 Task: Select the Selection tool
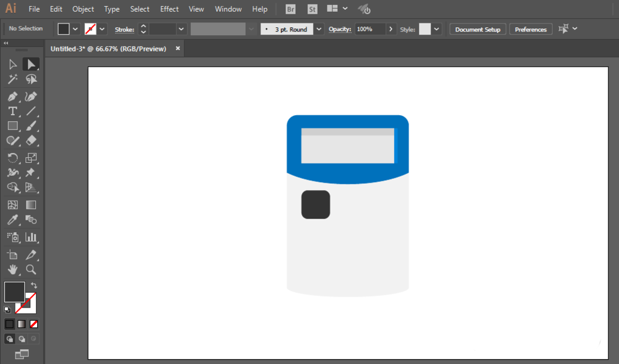[x=12, y=64]
